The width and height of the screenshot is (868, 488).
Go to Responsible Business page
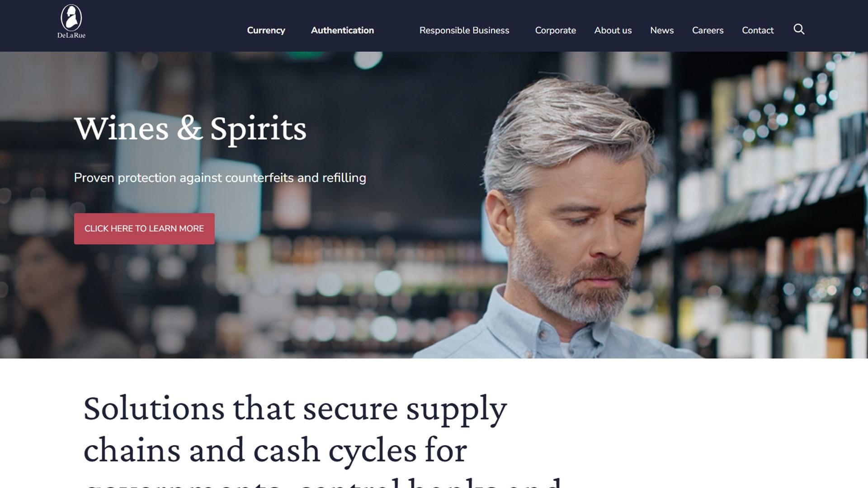[x=464, y=30]
